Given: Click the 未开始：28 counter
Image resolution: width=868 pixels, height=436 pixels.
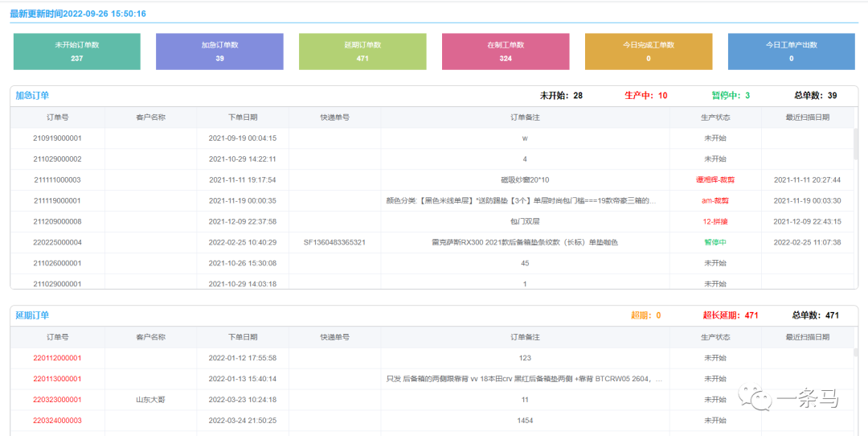Looking at the screenshot, I should pos(561,95).
